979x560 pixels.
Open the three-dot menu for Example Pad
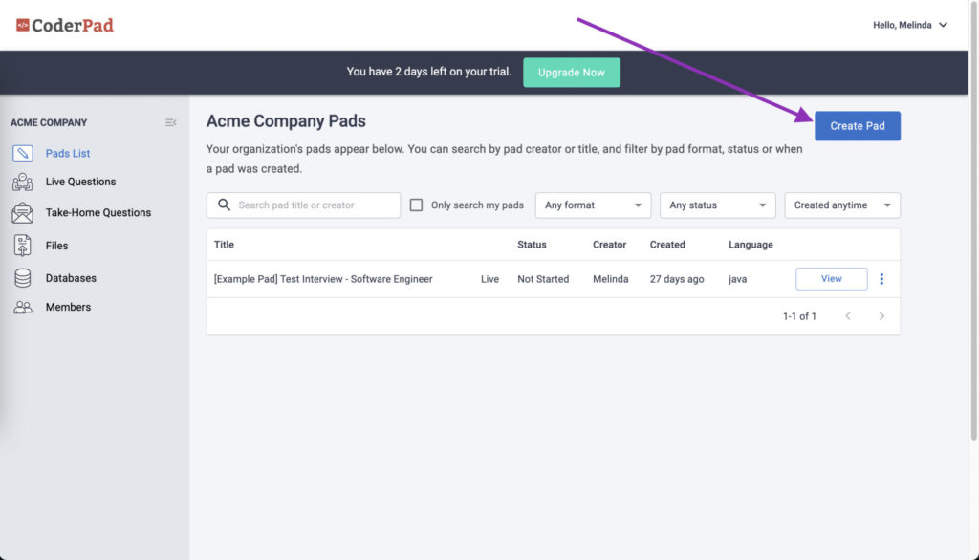pos(881,279)
